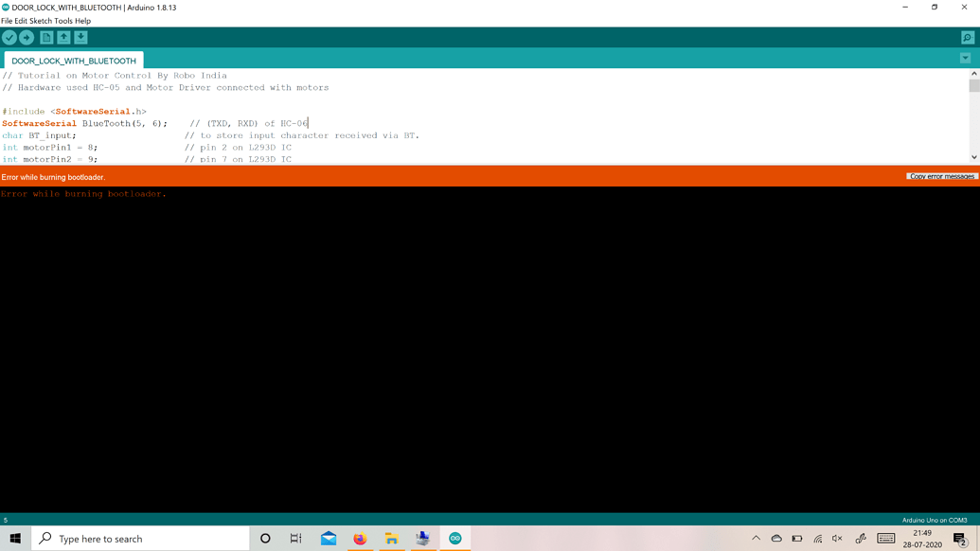This screenshot has height=551, width=980.
Task: Open Task View from the taskbar
Action: pos(295,538)
